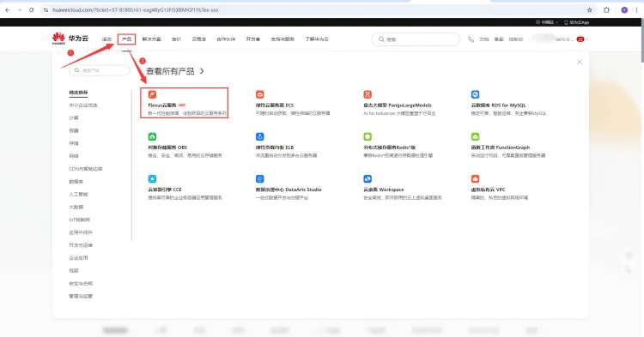Open the 华为云App link in top bar
Screen dimensions: 644x337
[x=577, y=22]
